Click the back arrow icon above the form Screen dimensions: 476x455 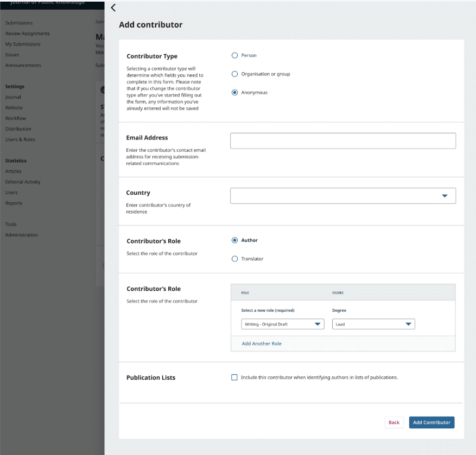[x=113, y=8]
